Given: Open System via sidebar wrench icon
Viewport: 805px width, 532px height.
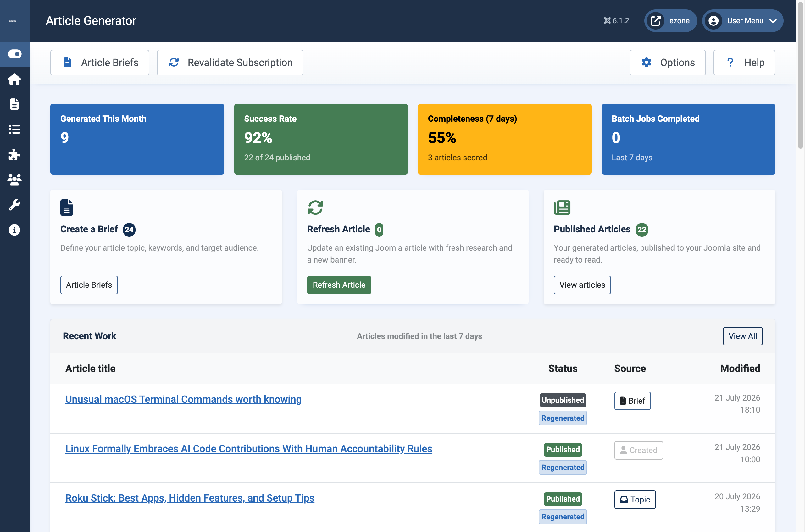Looking at the screenshot, I should click(14, 205).
